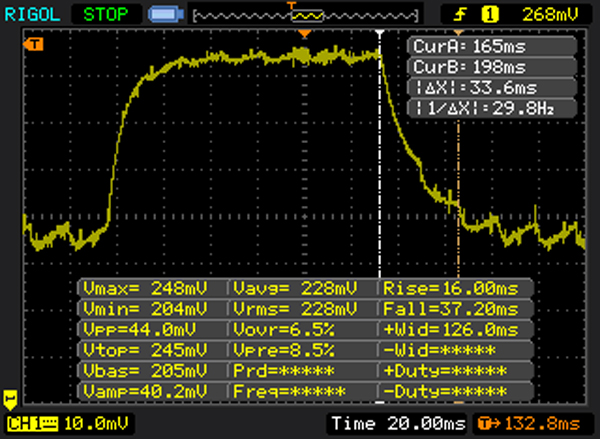600x439 pixels.
Task: Click the orange cursor B marker at top of grid
Action: click(458, 33)
